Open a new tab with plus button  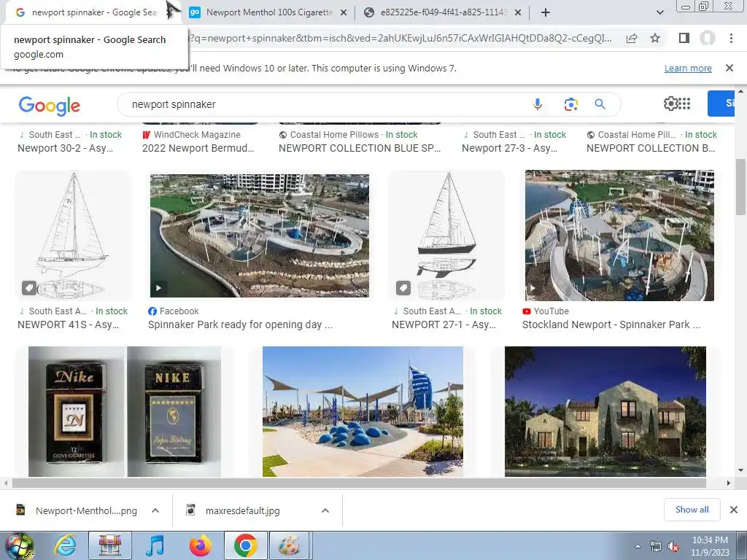coord(546,12)
